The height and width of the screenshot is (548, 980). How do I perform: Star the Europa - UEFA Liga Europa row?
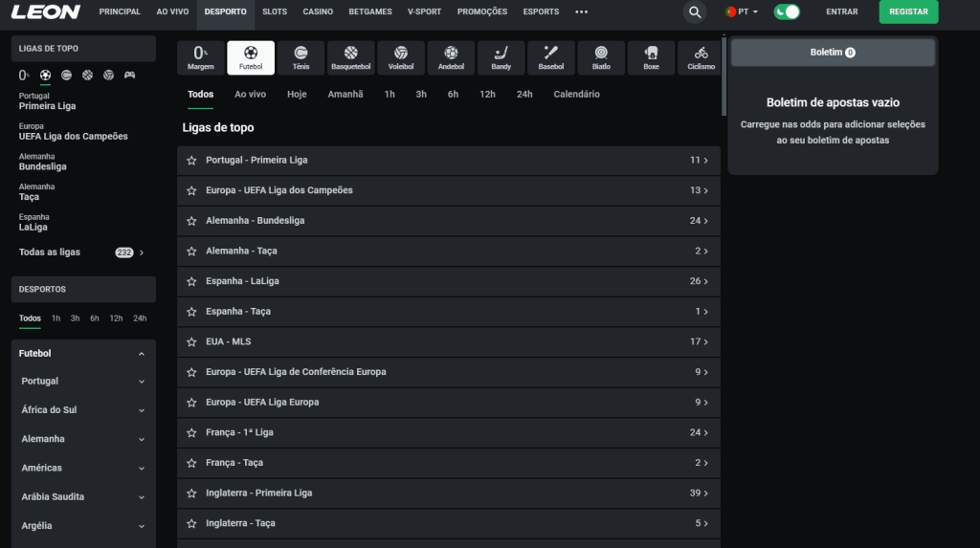pos(191,403)
